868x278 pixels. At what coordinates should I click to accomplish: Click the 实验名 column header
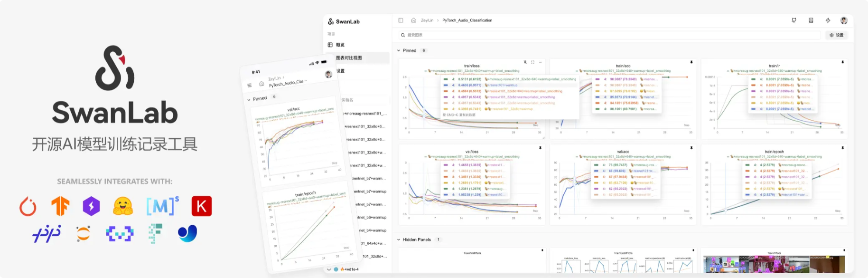coord(347,100)
